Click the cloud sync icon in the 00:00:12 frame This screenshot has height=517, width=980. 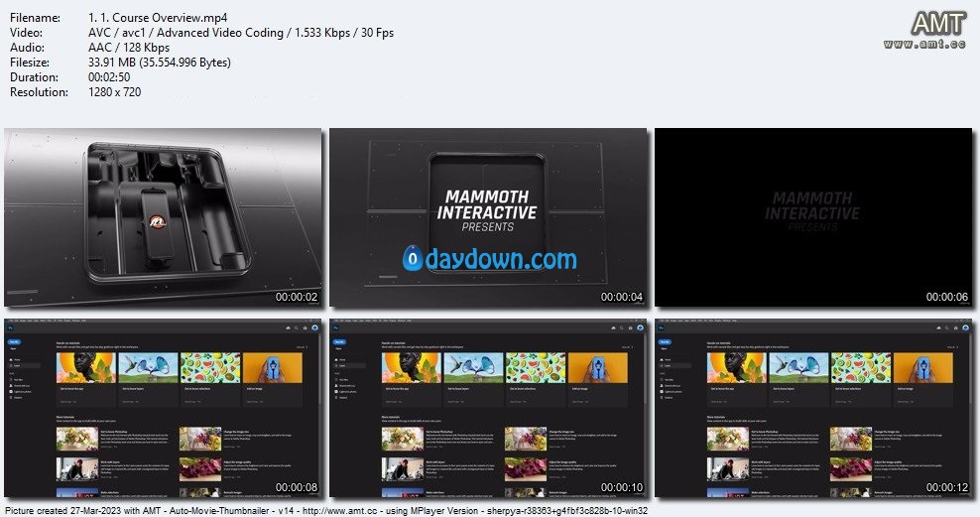click(938, 328)
